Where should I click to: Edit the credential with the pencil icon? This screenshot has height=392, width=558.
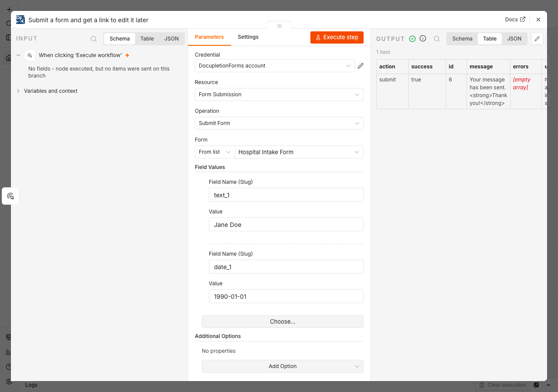tap(361, 66)
